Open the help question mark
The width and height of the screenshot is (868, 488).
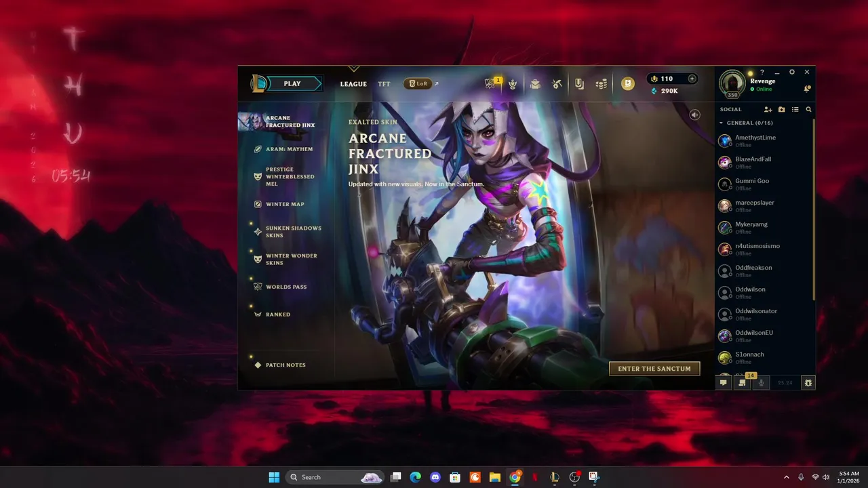tap(762, 72)
